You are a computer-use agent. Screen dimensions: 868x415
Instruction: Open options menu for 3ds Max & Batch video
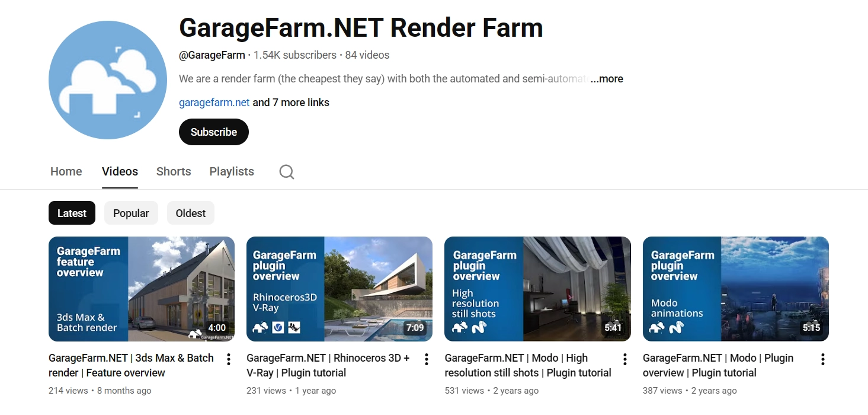coord(228,359)
